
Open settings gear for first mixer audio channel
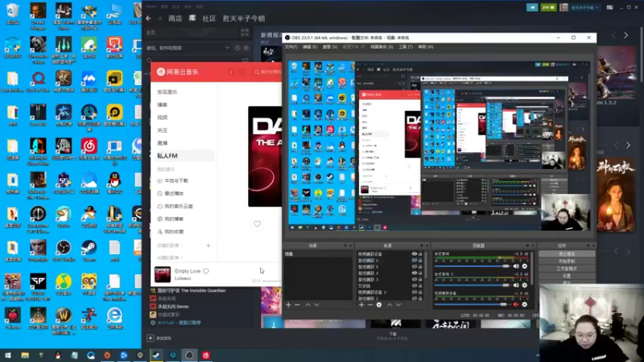[525, 266]
